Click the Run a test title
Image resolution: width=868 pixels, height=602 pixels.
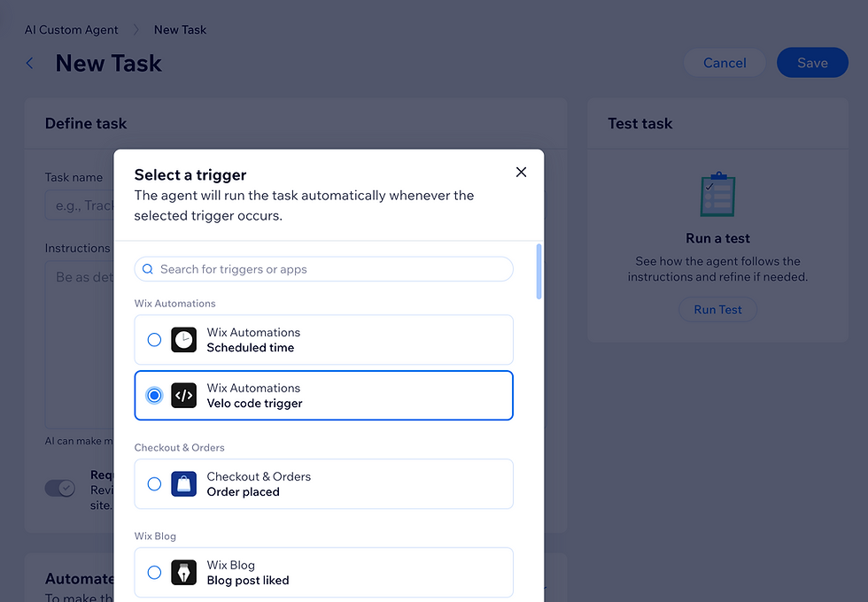[x=717, y=238]
